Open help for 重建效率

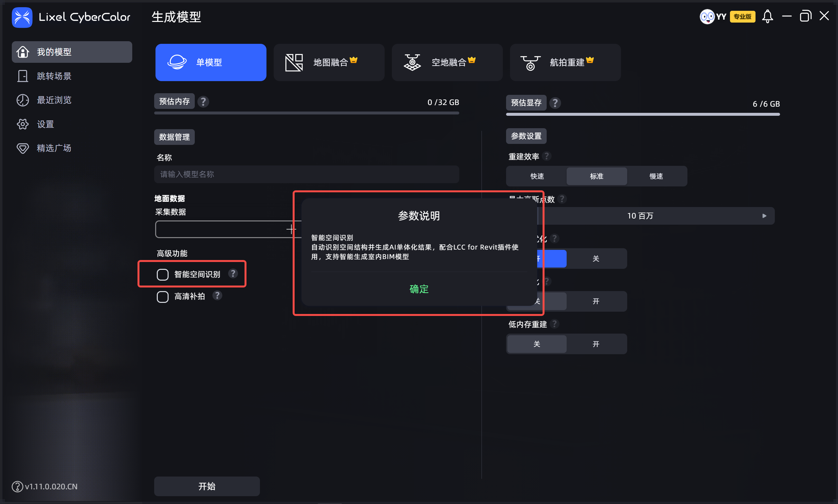547,156
